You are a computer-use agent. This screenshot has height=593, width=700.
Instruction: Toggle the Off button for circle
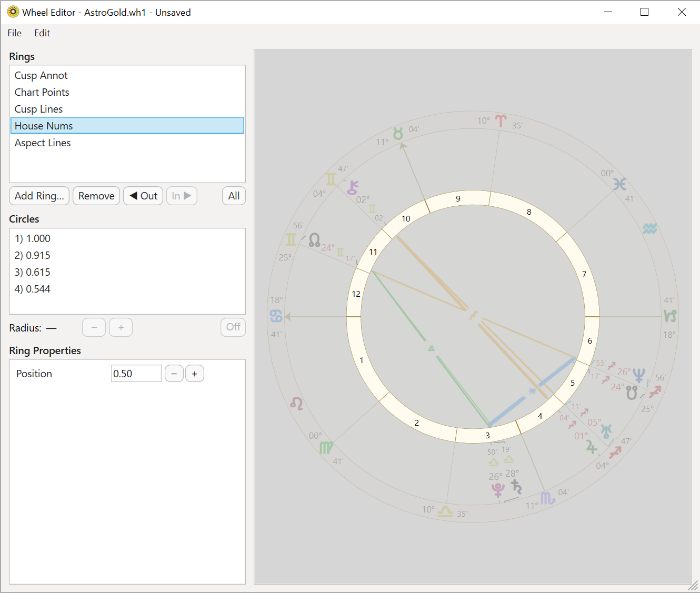click(x=233, y=327)
